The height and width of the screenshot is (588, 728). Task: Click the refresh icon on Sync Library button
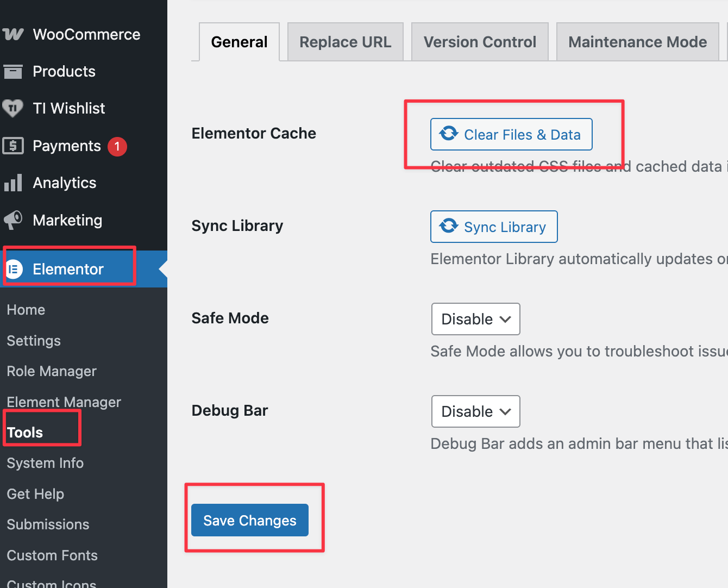(449, 226)
